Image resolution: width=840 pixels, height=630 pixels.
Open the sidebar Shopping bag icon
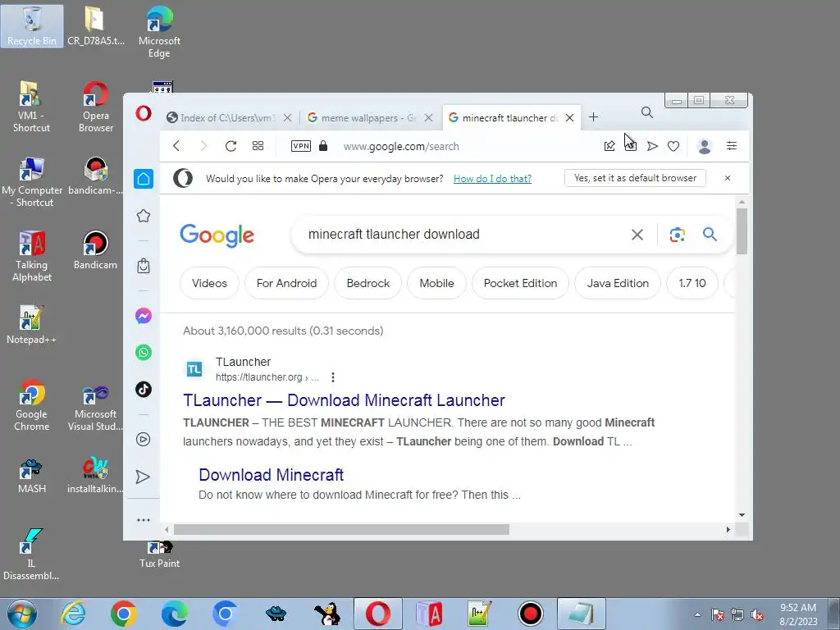[144, 266]
